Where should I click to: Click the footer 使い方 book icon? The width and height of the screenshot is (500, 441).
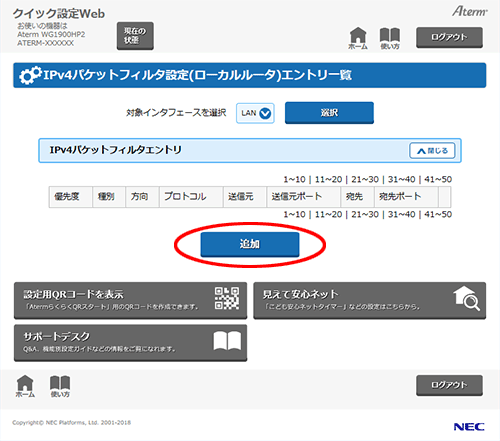60,386
